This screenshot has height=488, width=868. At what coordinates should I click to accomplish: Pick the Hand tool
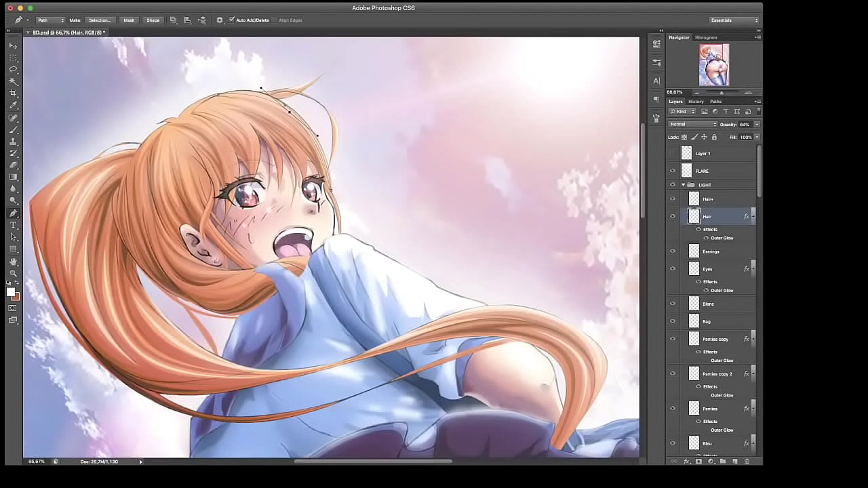point(13,262)
